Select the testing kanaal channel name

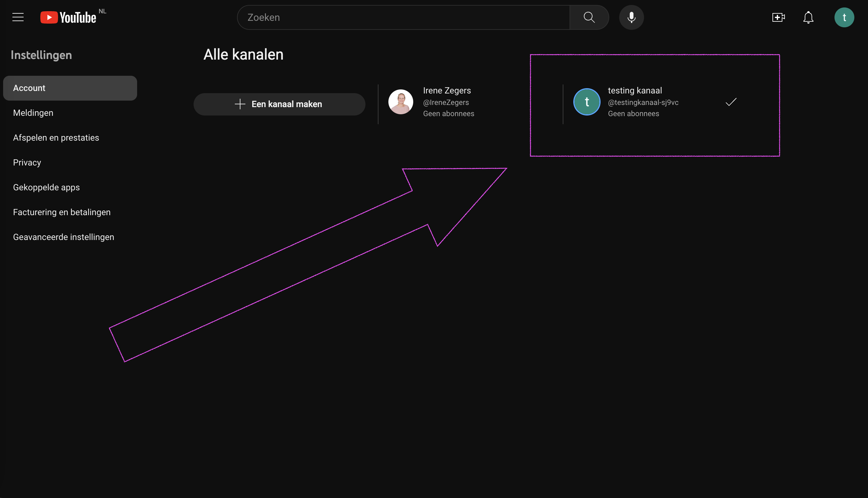[635, 90]
